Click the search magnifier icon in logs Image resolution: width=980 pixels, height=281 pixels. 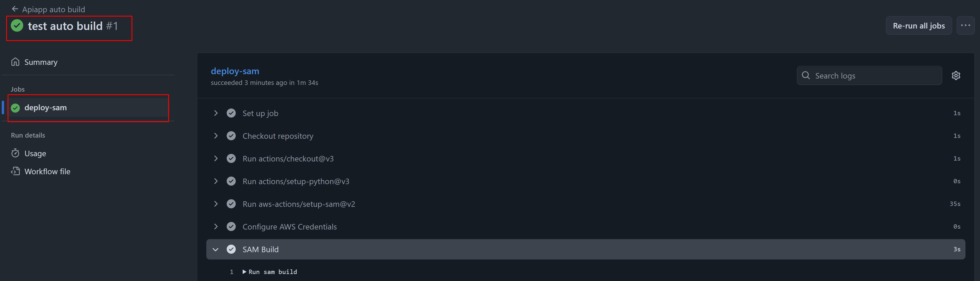click(x=805, y=76)
